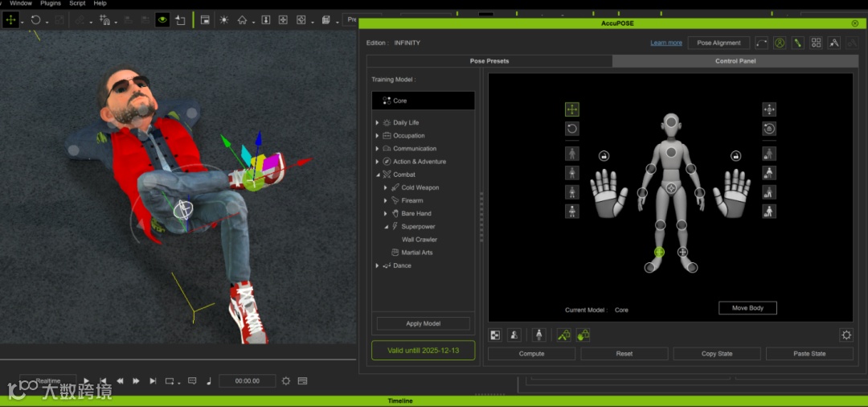Click the Move Body button

click(747, 308)
